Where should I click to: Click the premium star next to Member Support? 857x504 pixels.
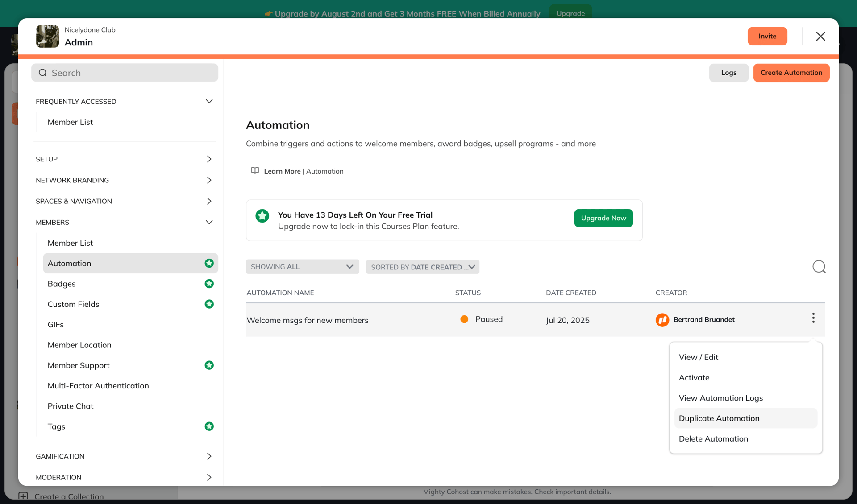pos(209,365)
